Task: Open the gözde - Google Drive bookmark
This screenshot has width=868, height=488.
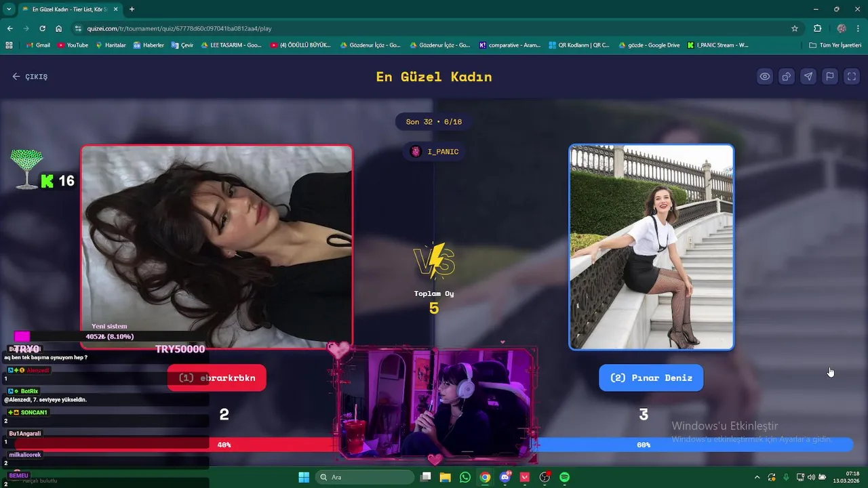Action: click(648, 45)
